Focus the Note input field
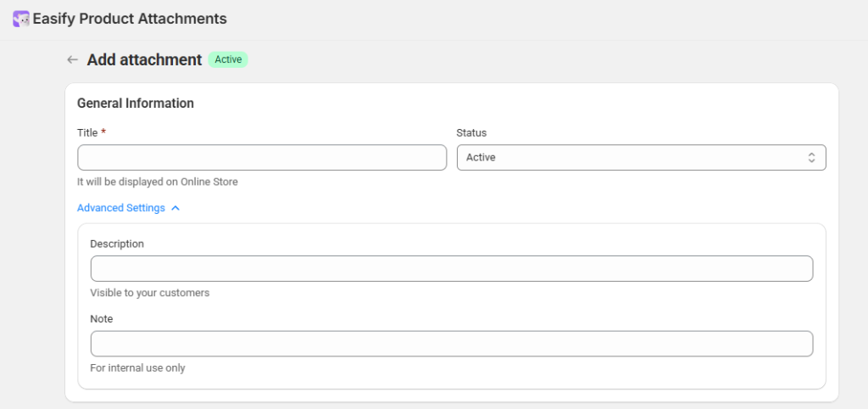 [x=452, y=344]
